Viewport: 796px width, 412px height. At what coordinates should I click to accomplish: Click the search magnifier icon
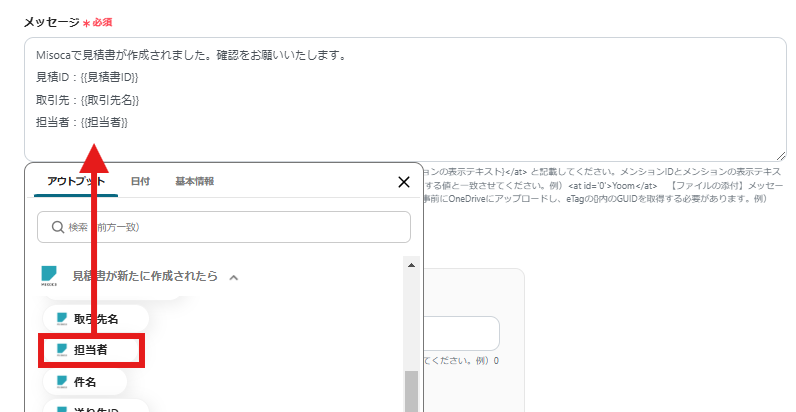[57, 227]
